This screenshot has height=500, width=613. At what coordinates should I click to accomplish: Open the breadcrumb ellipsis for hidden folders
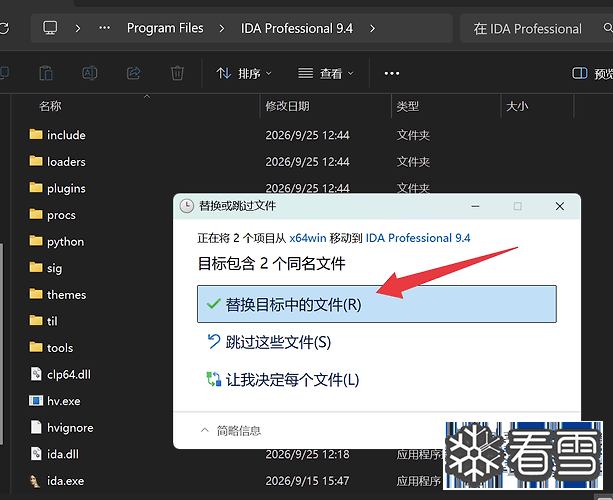104,28
